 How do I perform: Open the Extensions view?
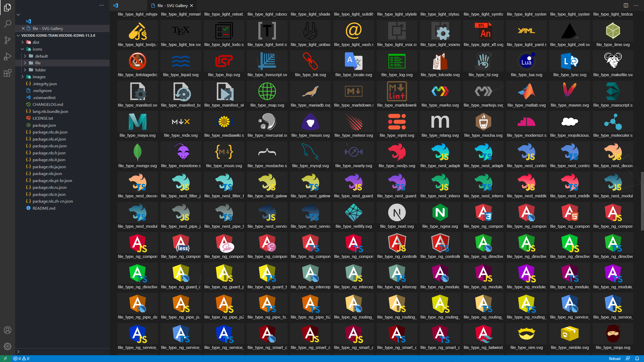[x=8, y=73]
